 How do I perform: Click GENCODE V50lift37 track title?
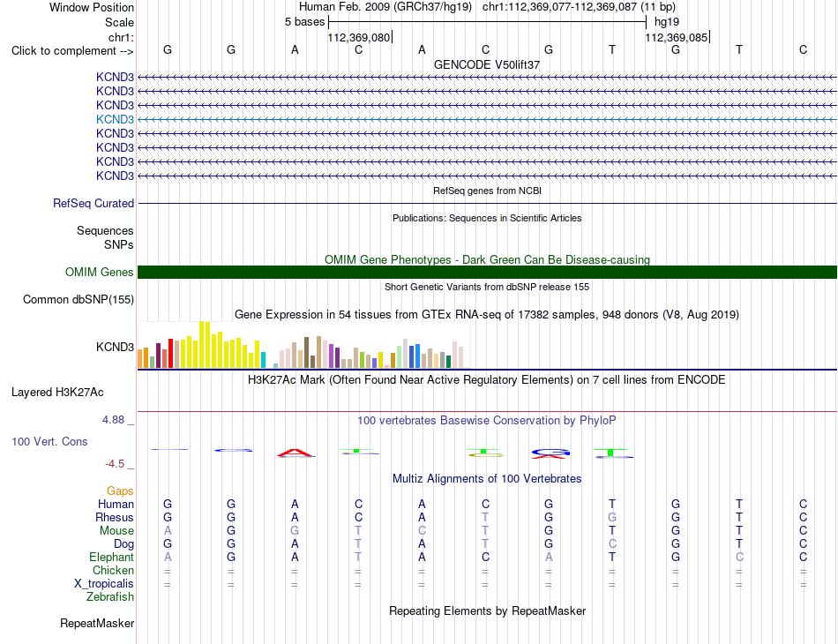tap(487, 64)
